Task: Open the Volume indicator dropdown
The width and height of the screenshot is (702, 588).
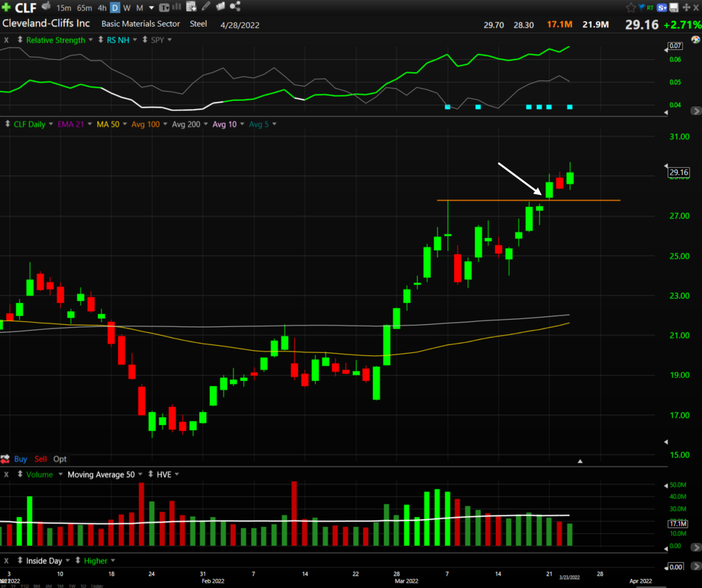Action: [x=60, y=474]
